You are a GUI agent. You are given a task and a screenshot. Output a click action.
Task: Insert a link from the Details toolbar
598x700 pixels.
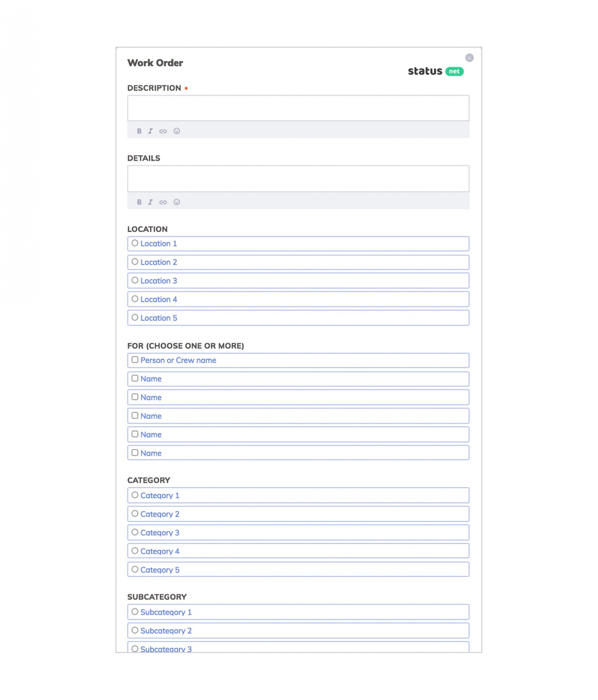point(163,202)
